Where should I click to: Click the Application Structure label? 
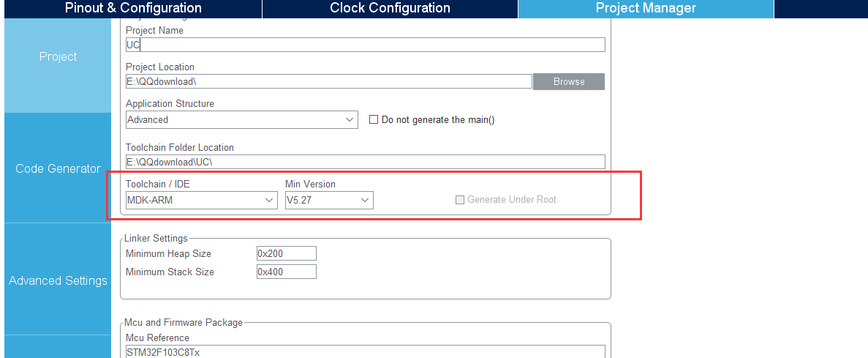[x=170, y=104]
